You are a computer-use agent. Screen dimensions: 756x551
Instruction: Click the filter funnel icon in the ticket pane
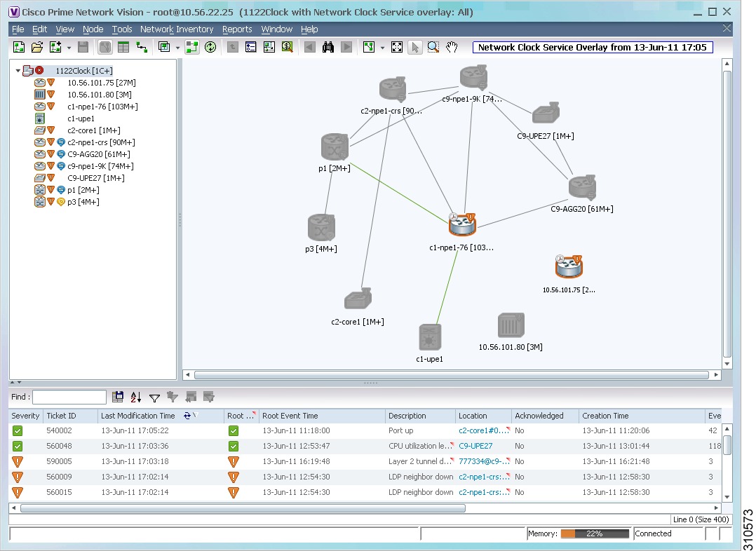coord(154,397)
